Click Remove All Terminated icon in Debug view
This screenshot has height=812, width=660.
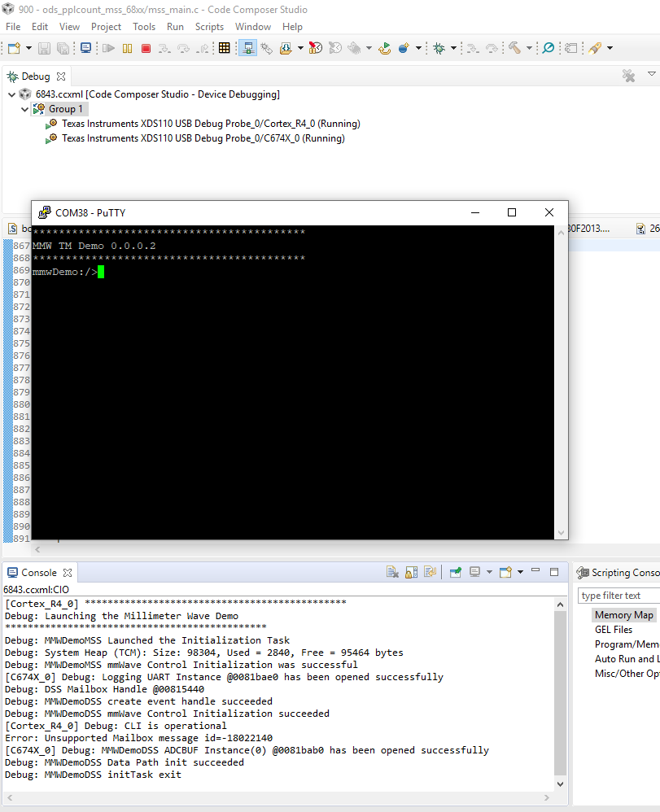pyautogui.click(x=628, y=76)
